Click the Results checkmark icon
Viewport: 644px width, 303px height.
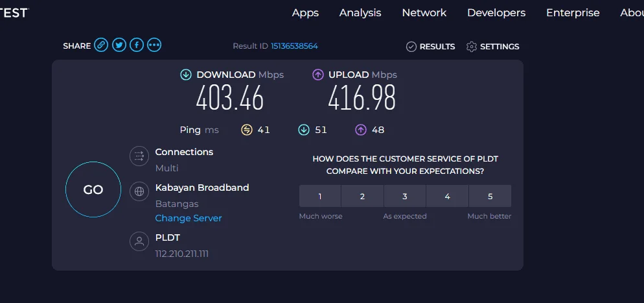[x=411, y=47]
